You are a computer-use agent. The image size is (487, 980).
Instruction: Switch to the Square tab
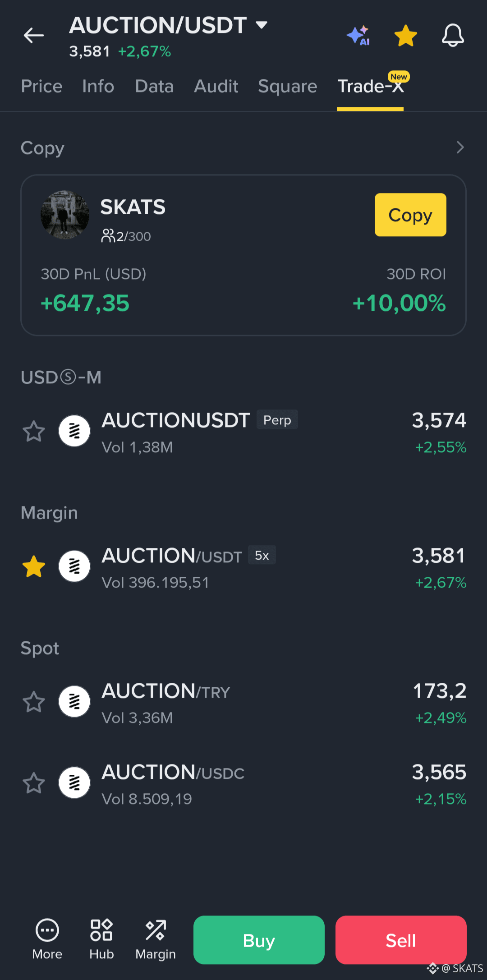[x=288, y=86]
